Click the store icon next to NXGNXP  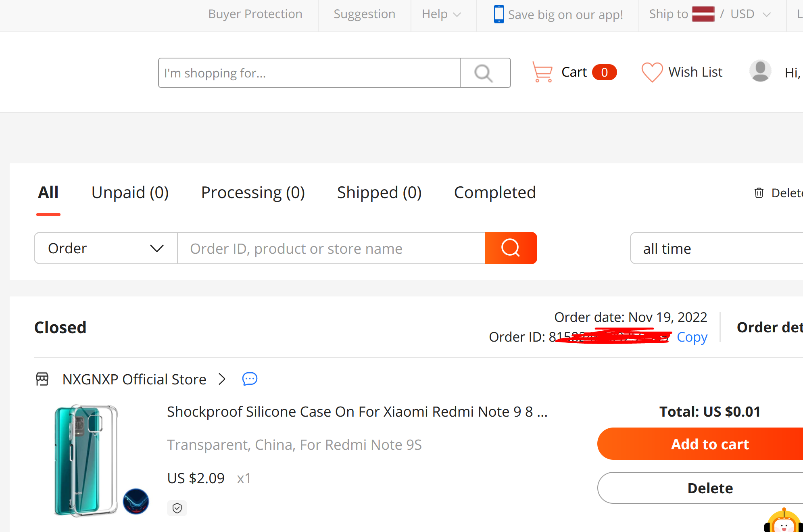[x=42, y=379]
